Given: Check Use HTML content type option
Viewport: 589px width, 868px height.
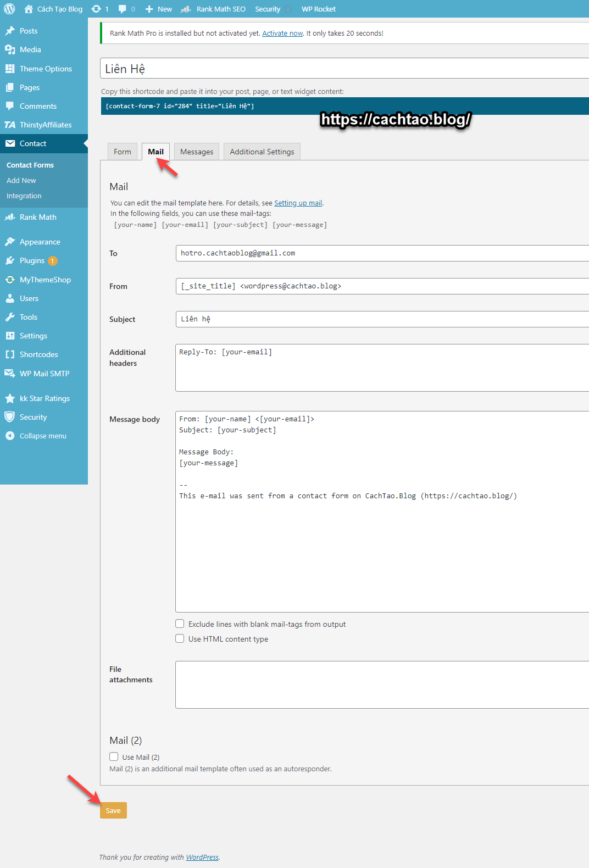Looking at the screenshot, I should (180, 638).
